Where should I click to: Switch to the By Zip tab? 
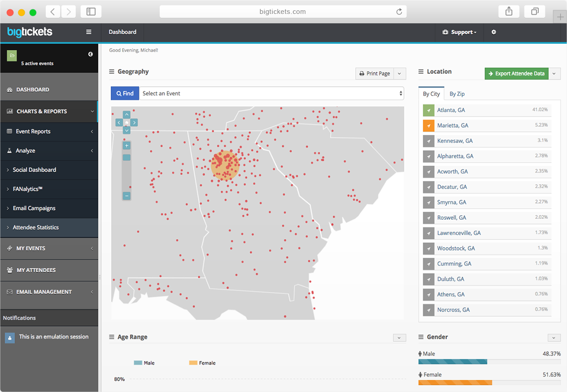point(457,94)
